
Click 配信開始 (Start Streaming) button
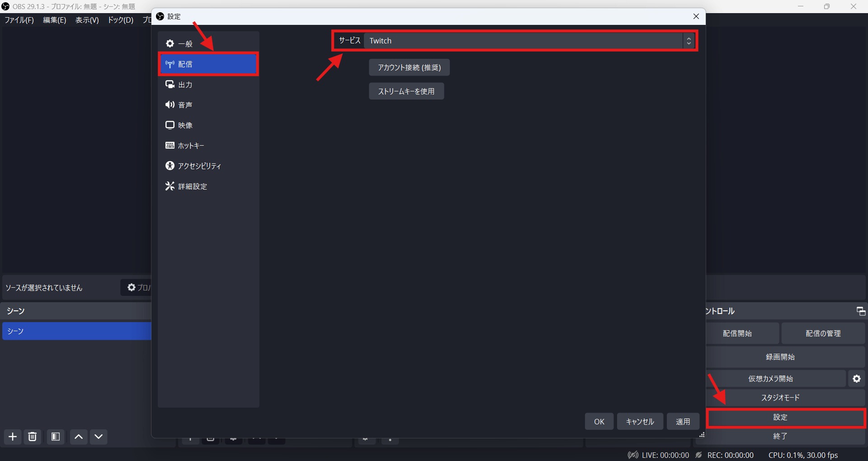(x=742, y=333)
